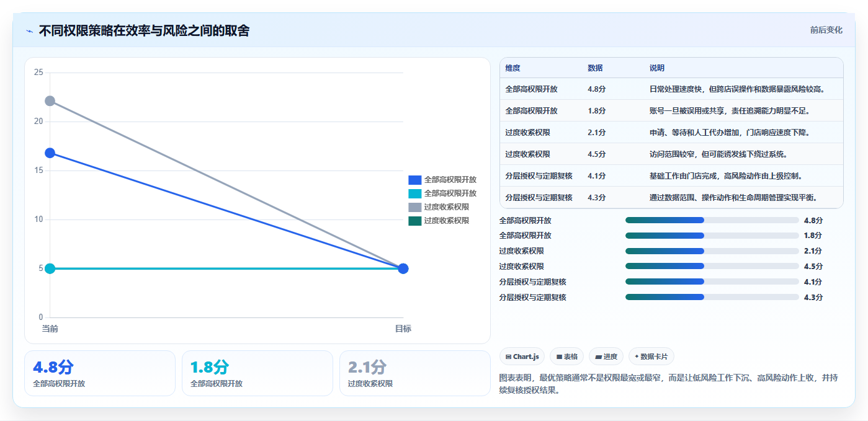Image resolution: width=868 pixels, height=421 pixels.
Task: Click the progress bar showing 4.1分
Action: (x=712, y=282)
